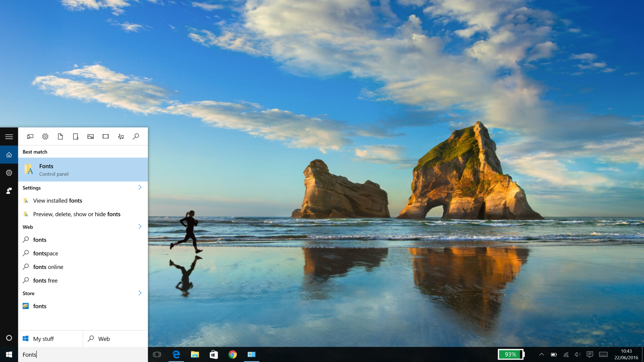
Task: Filter search results by Settings
Action: click(45, 136)
